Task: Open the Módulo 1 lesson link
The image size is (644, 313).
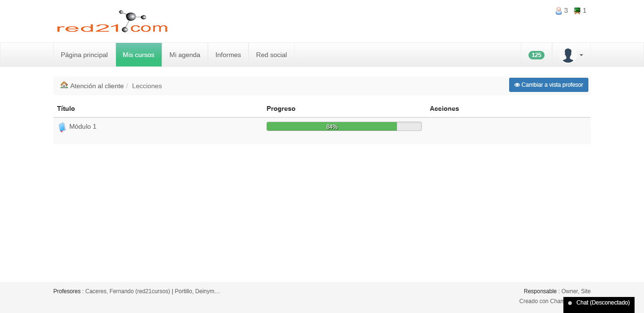Action: point(83,126)
